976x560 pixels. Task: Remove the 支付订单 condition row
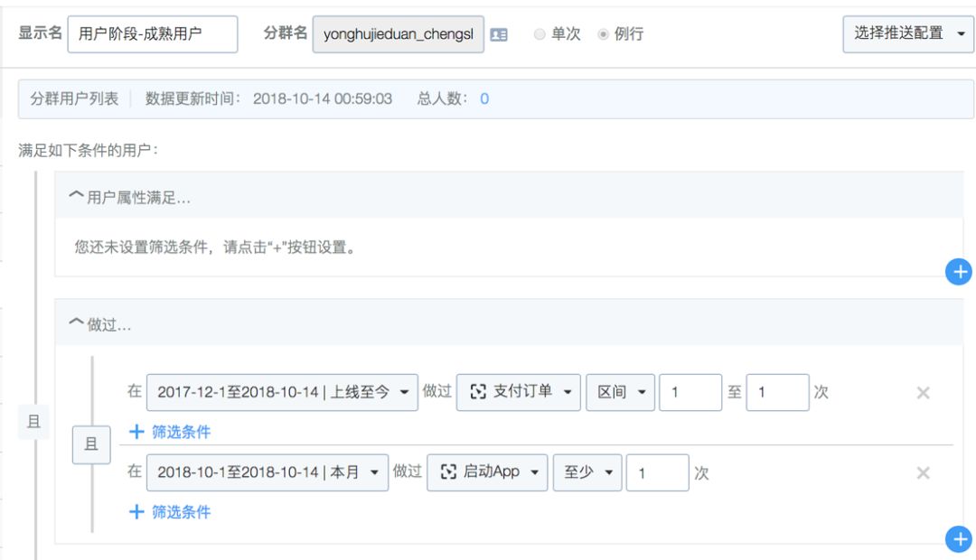(923, 393)
